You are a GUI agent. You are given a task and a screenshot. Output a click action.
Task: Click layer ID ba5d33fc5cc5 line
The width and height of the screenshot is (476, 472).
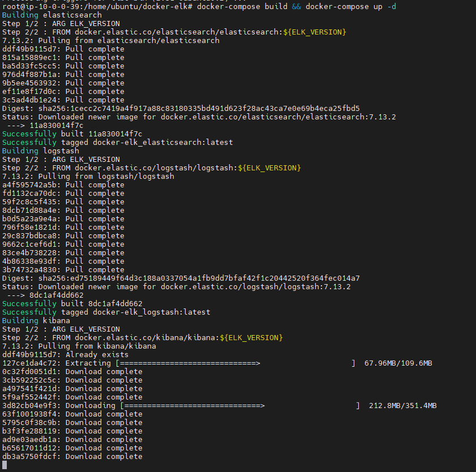tap(63, 66)
